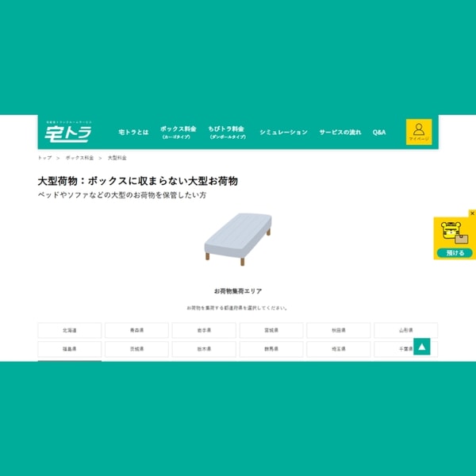Click the 預ける button on the banner

pyautogui.click(x=455, y=252)
